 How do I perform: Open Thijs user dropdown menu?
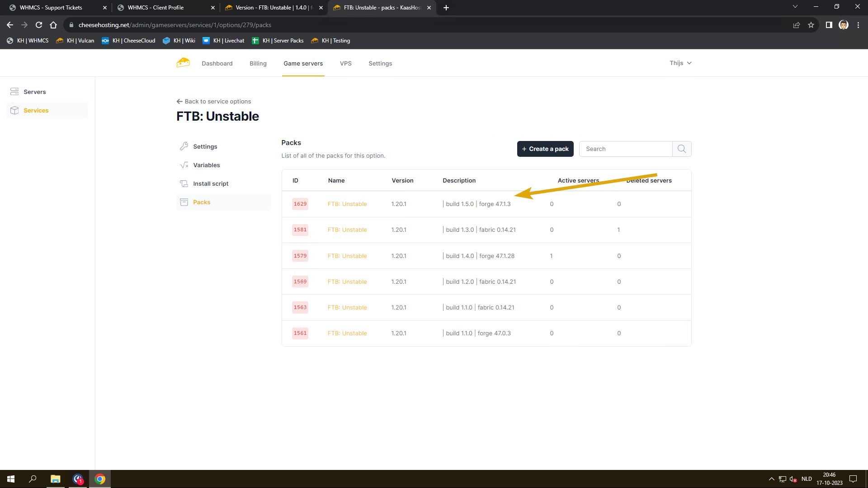(680, 63)
